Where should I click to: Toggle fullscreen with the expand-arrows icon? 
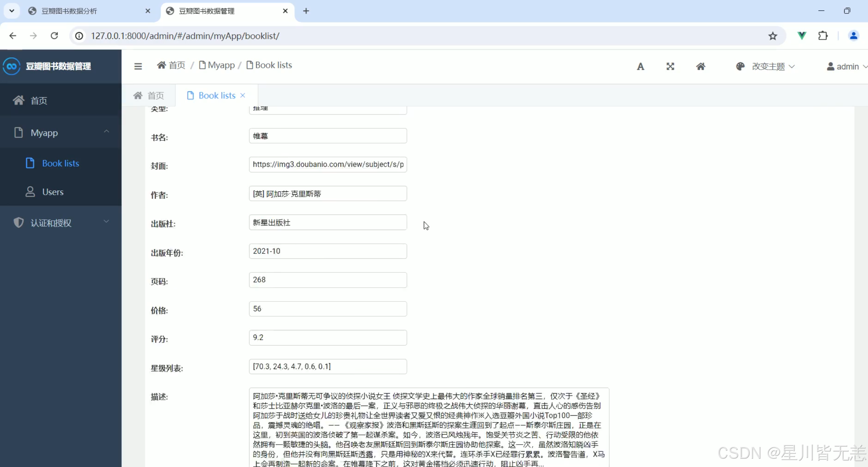click(670, 66)
